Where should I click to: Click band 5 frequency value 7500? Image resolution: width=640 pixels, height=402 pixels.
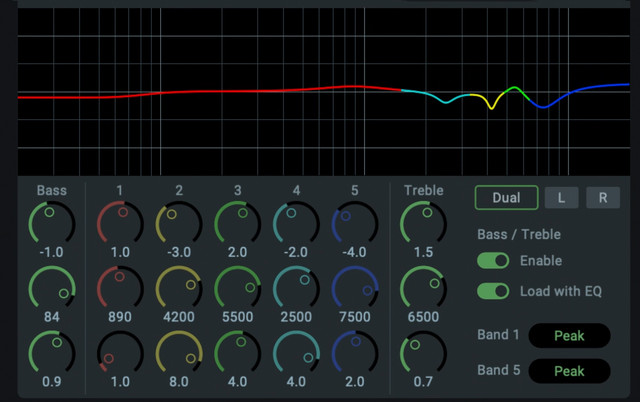pos(355,317)
